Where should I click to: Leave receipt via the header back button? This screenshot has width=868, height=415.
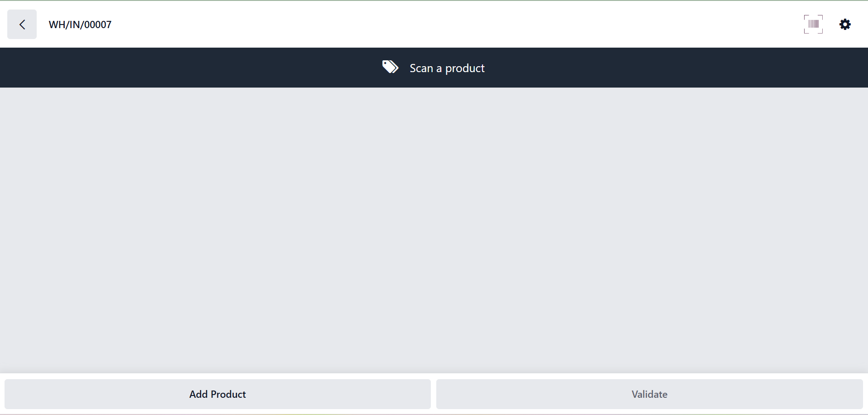pyautogui.click(x=22, y=24)
